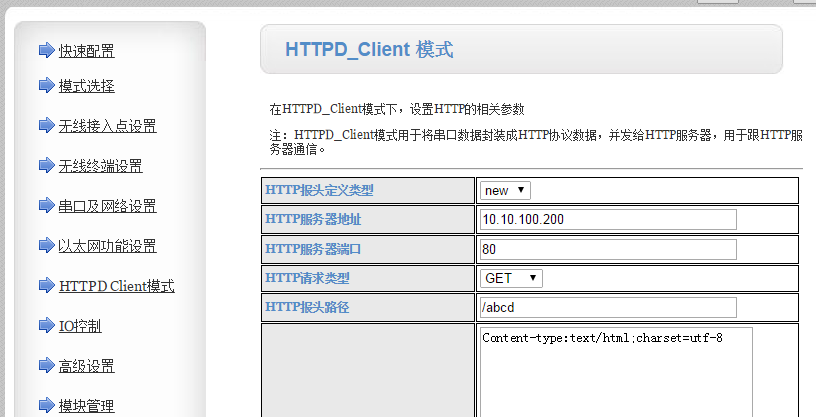
Task: Open the HTTP请求类型 dropdown showing GET
Action: (511, 278)
